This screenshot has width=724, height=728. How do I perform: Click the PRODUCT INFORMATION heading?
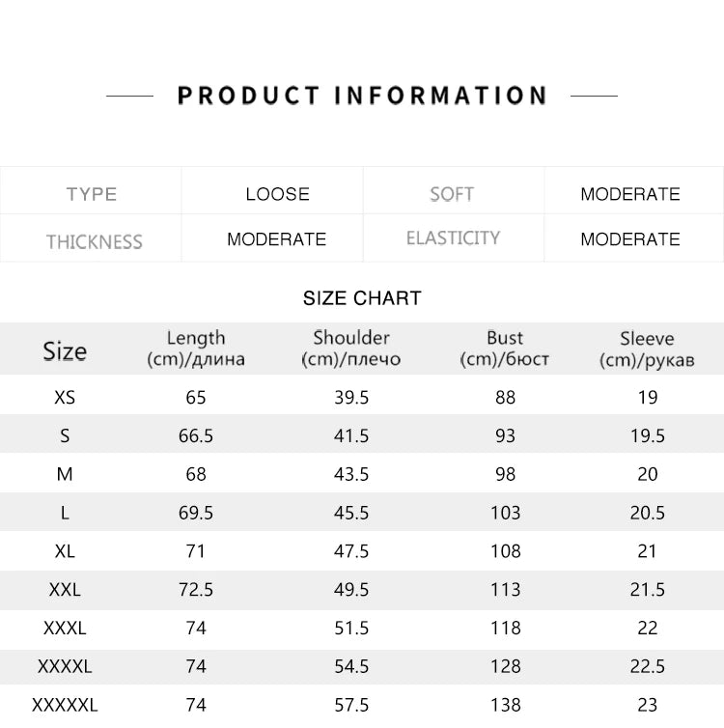click(362, 96)
